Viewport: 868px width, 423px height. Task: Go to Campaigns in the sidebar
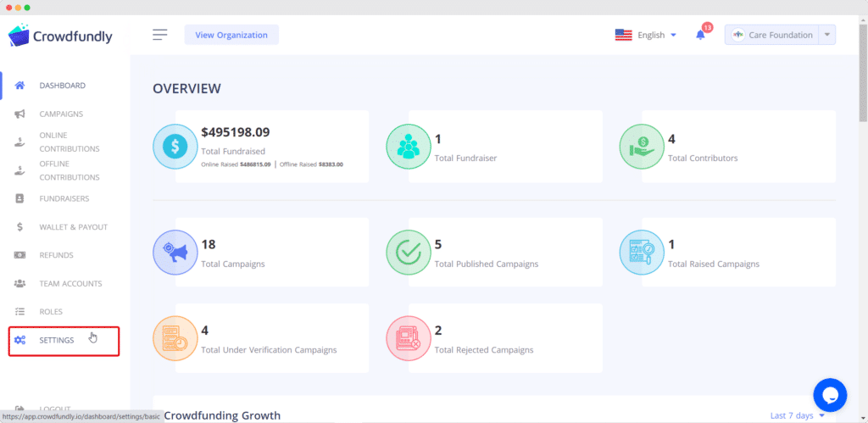point(61,114)
